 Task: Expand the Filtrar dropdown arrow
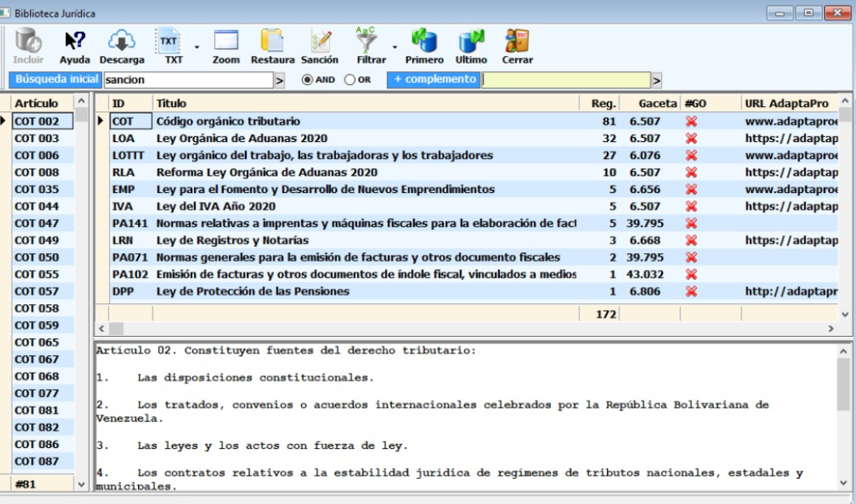coord(395,48)
